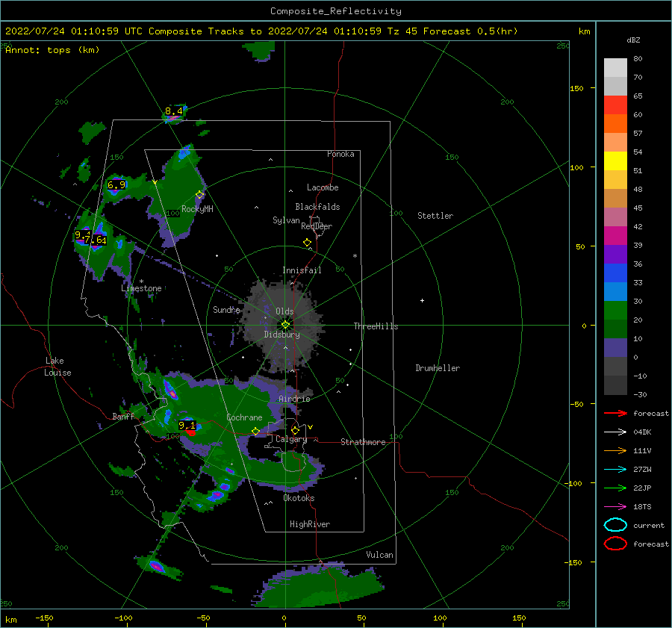The height and width of the screenshot is (628, 672).
Task: Select the purple swatch between 39 and 36 dBZ
Action: 615,255
